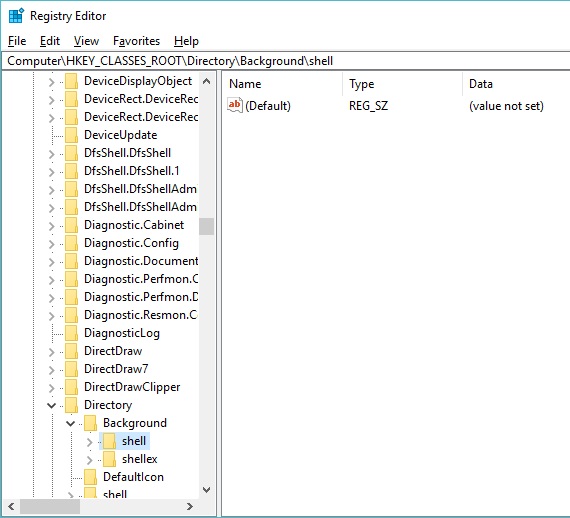The width and height of the screenshot is (570, 518).
Task: Collapse the Background key
Action: click(71, 423)
